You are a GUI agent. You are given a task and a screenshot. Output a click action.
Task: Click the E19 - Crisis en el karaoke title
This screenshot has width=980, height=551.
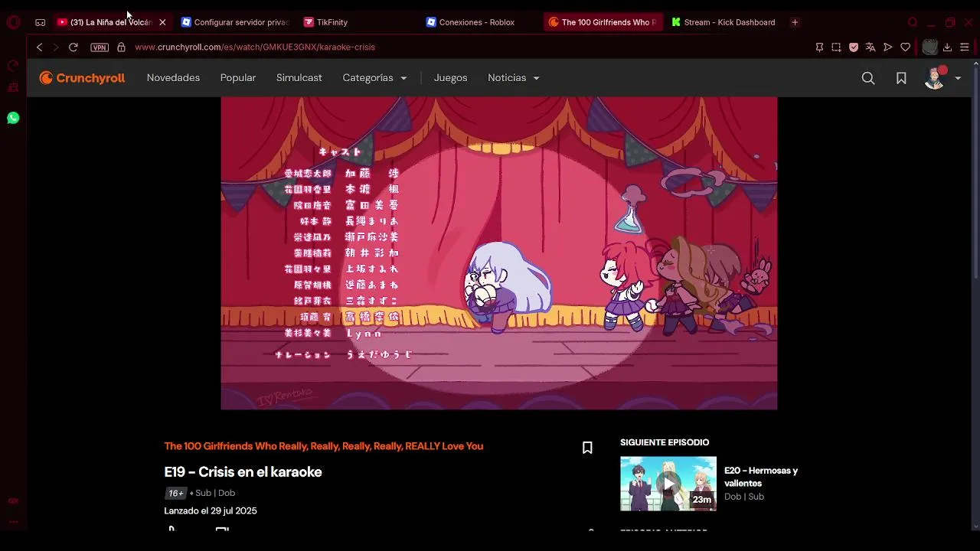[243, 472]
